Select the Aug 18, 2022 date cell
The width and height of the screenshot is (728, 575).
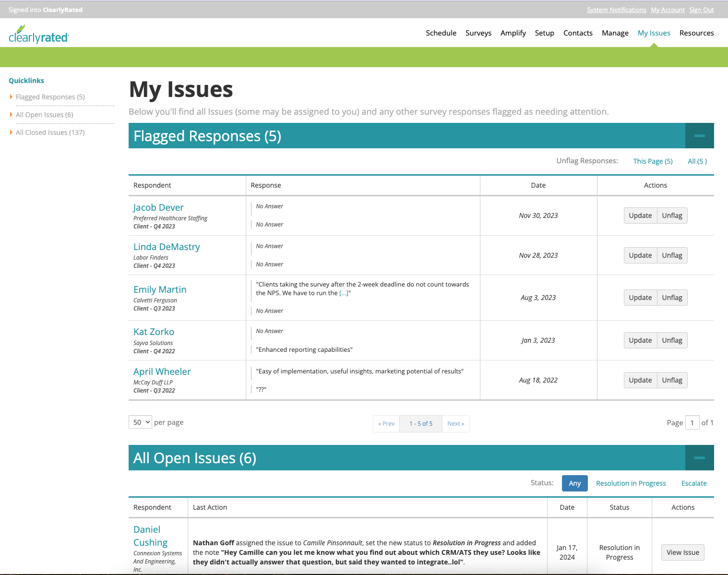tap(538, 380)
